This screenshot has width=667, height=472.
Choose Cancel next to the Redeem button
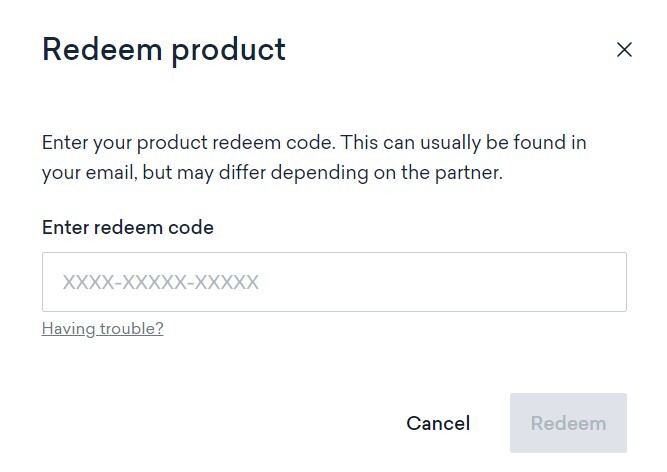pos(438,423)
